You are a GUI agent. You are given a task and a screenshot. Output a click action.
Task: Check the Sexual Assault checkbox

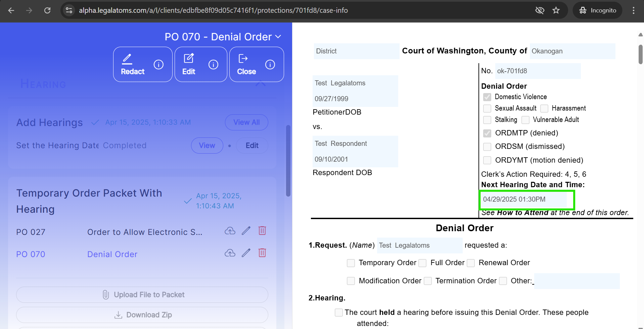(487, 109)
